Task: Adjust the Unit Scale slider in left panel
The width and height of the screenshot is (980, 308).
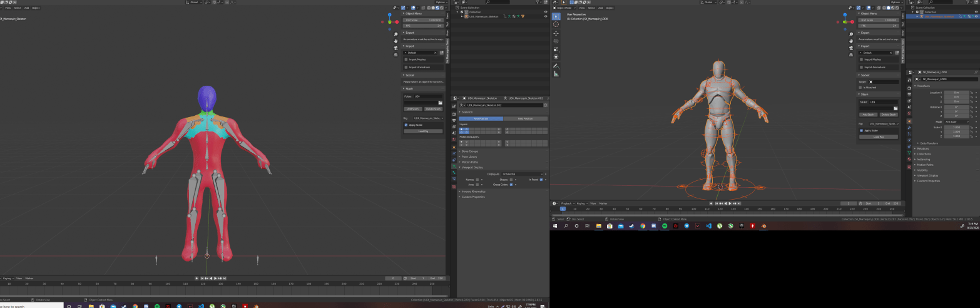Action: point(422,20)
